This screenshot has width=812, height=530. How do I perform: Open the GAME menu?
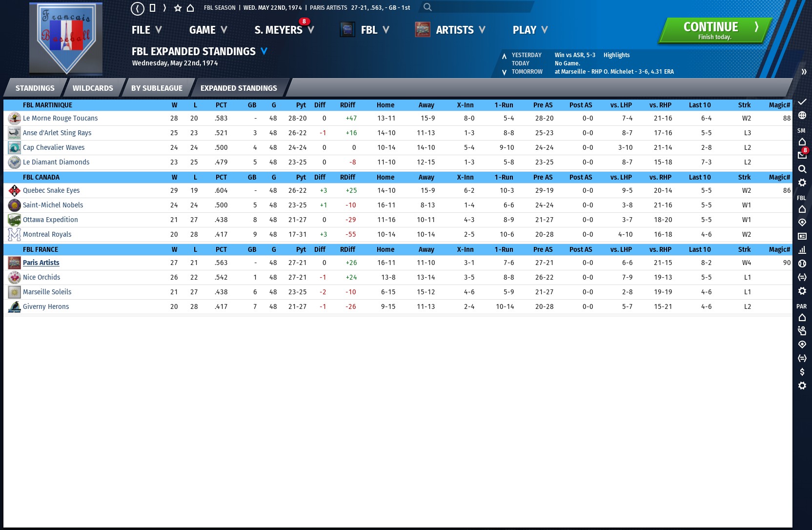tap(208, 30)
